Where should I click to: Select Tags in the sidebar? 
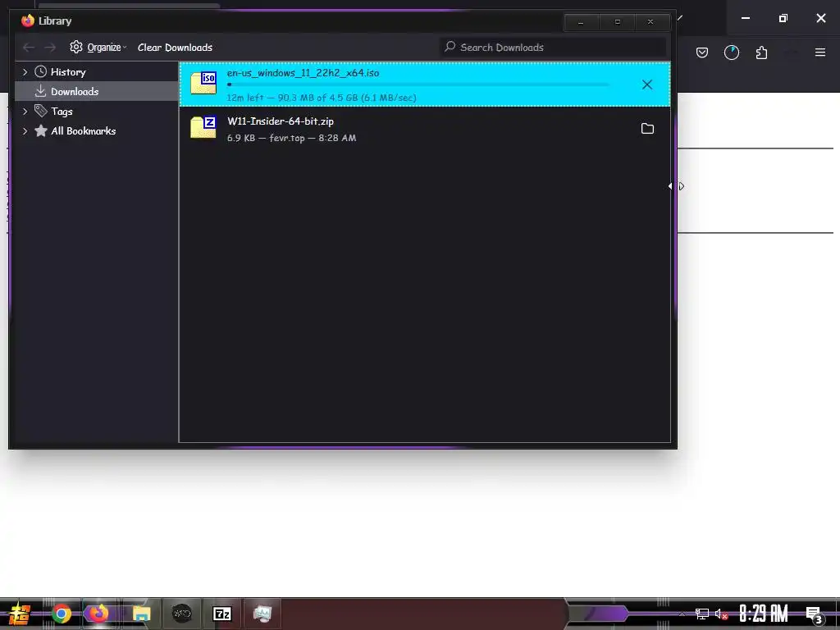(x=62, y=112)
